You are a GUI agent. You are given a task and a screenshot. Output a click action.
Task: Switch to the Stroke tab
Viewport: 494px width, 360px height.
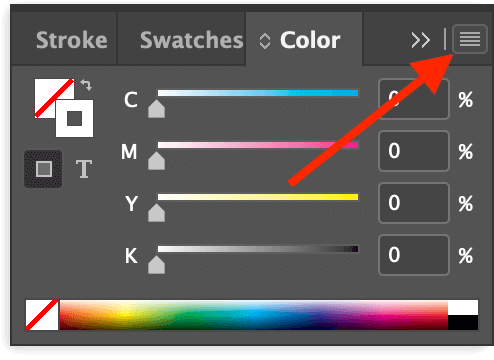coord(72,40)
